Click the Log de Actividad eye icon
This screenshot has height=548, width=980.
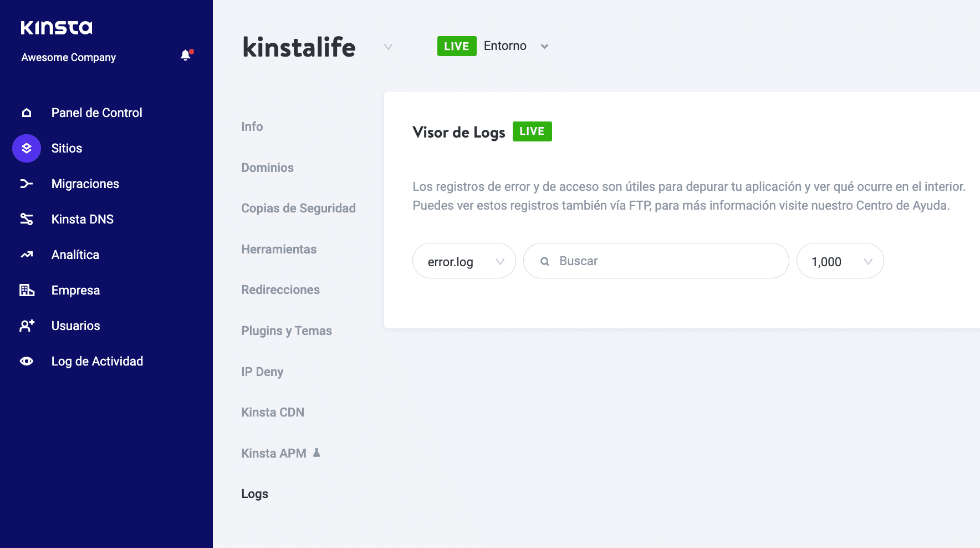click(27, 362)
